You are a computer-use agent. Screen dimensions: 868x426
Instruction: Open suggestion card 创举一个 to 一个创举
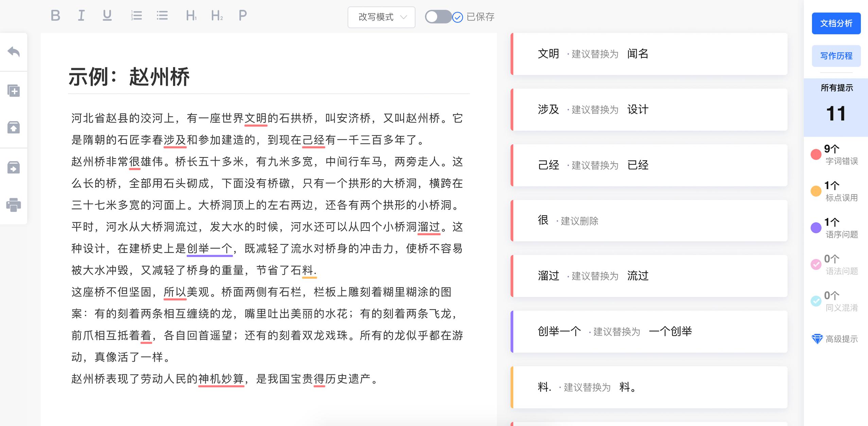click(649, 332)
